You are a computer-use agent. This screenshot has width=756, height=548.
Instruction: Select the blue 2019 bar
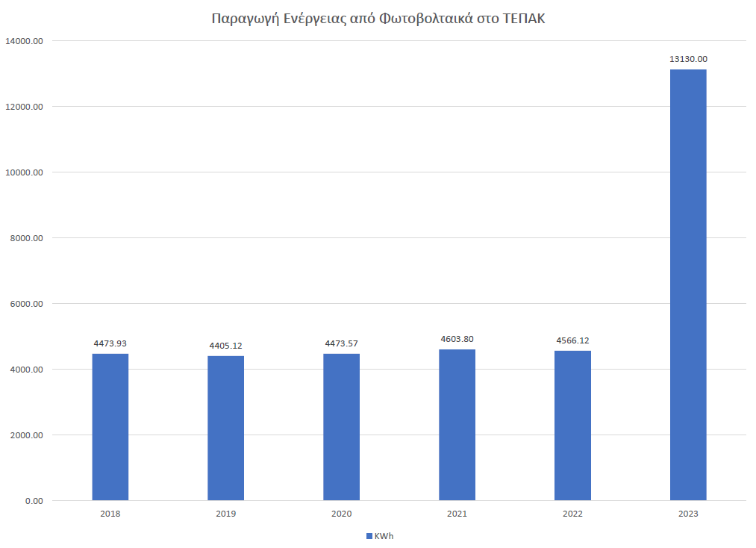pyautogui.click(x=225, y=429)
